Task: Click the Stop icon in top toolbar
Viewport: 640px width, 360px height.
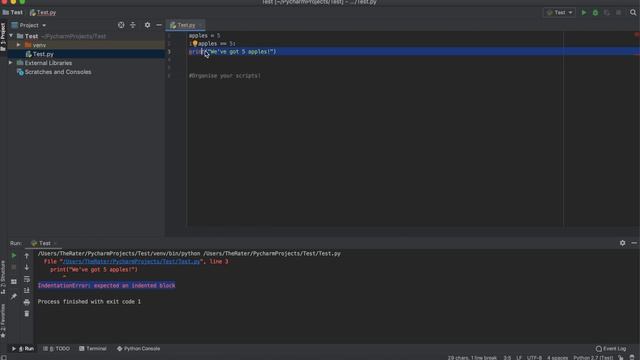Action: (619, 13)
